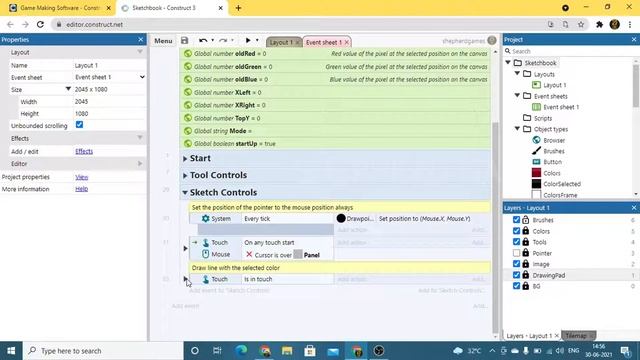This screenshot has width=640, height=360.
Task: Toggle lock on Colors layer
Action: [x=526, y=231]
